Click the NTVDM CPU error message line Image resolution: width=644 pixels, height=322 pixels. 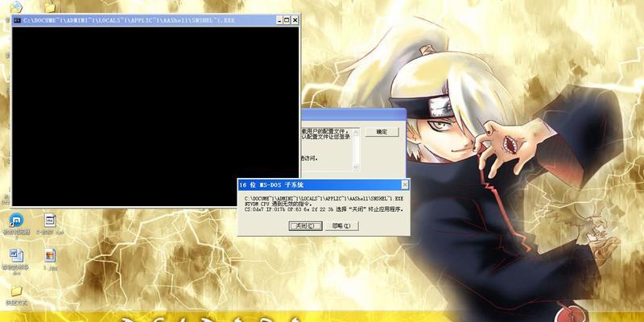click(x=279, y=204)
